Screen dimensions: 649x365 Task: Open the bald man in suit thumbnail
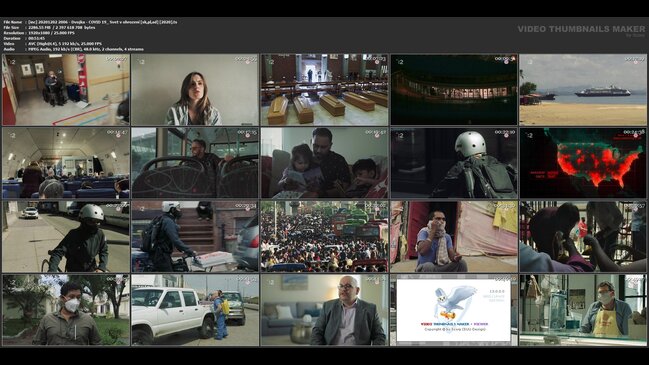pyautogui.click(x=324, y=310)
